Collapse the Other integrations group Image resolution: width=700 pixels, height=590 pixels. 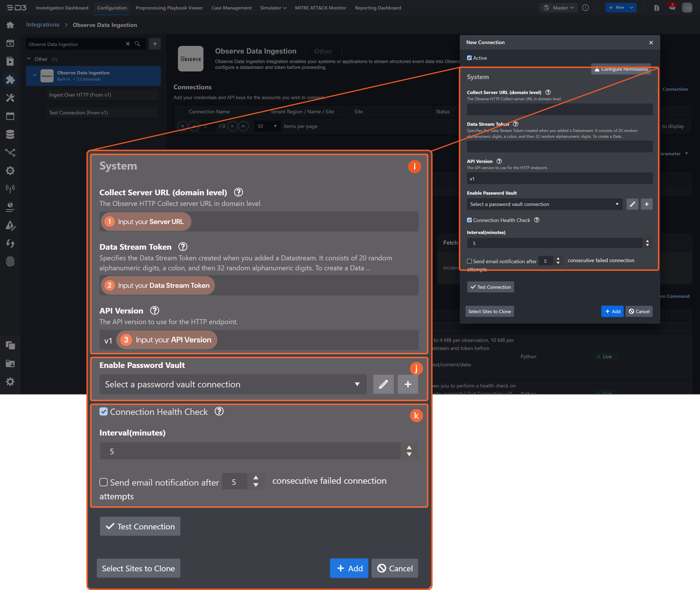point(29,59)
